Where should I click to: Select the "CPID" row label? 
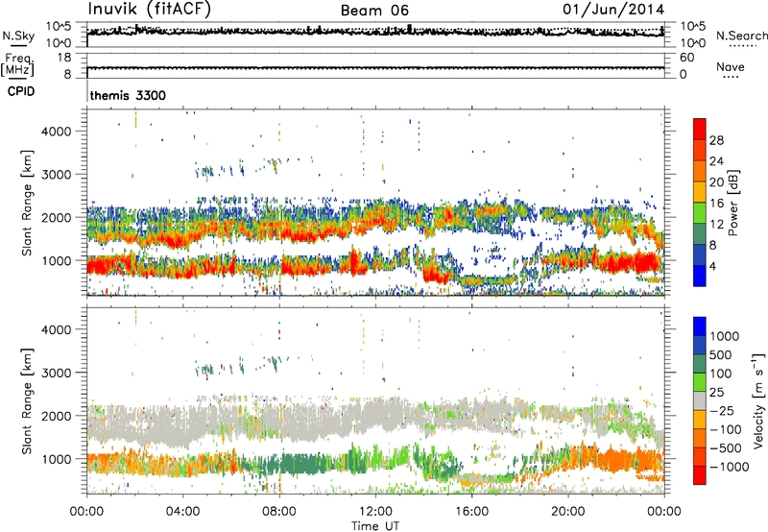[x=21, y=91]
